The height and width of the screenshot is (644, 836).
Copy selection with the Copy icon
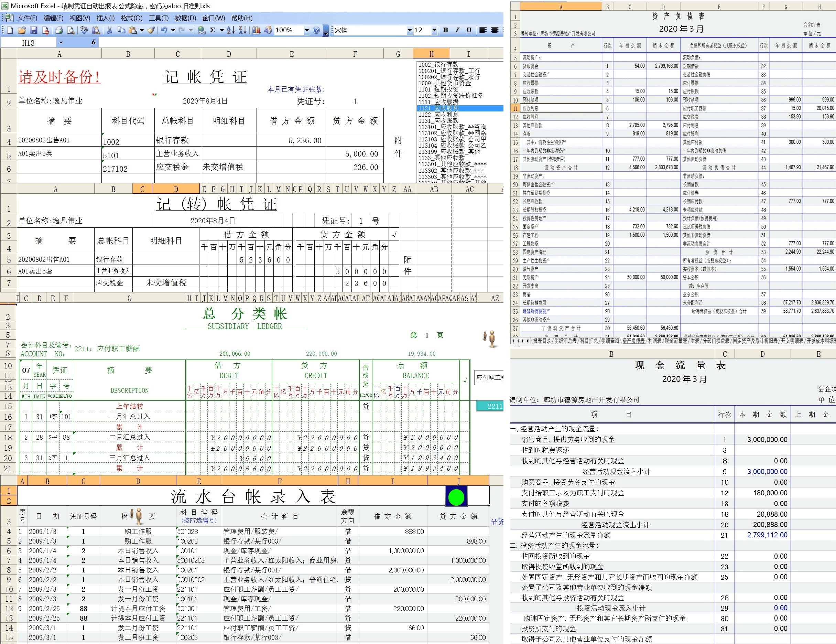tap(121, 30)
